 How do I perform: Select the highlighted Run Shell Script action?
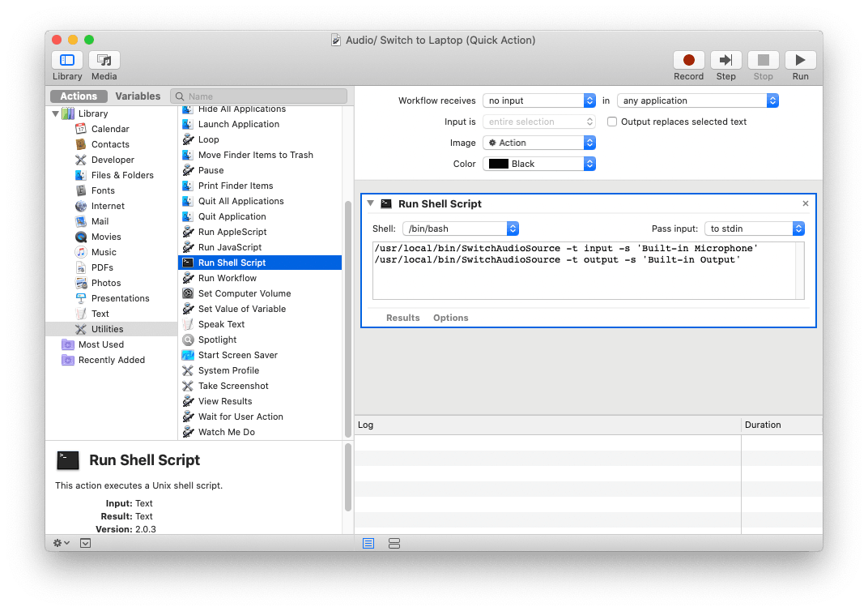[260, 263]
